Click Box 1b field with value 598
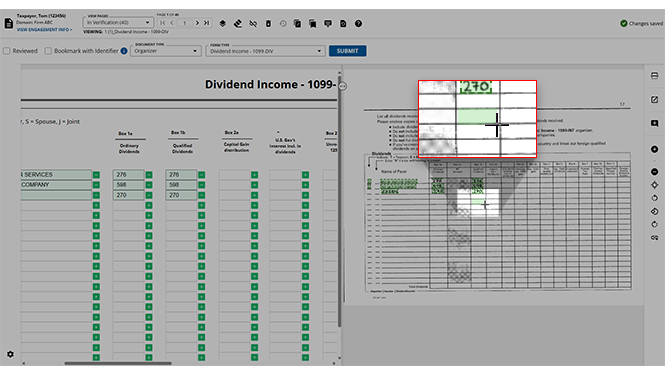 (181, 185)
